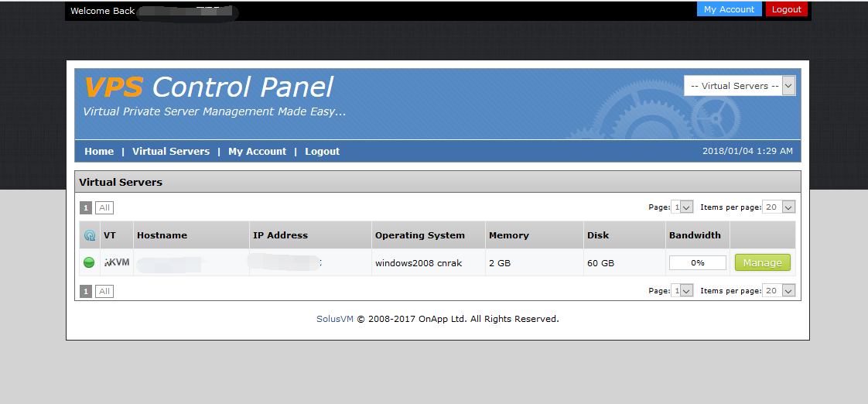Screen dimensions: 868x404
Task: Click the 0% bandwidth usage bar
Action: tap(698, 262)
